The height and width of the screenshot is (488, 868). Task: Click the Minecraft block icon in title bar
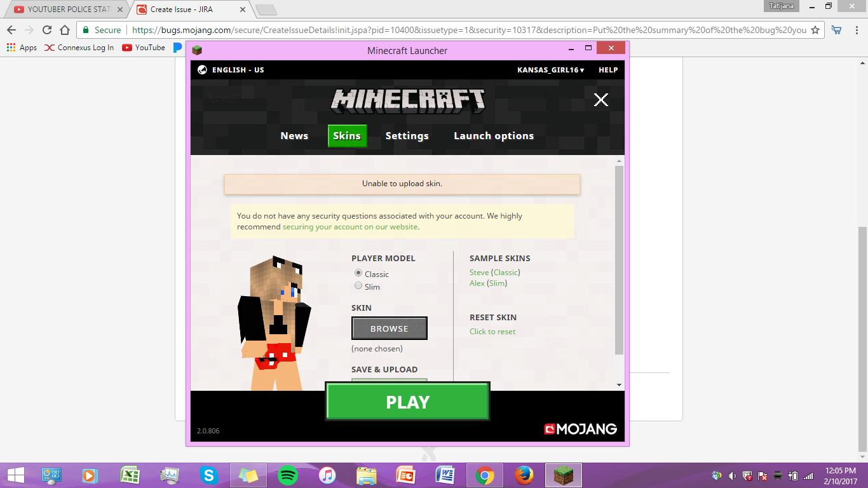[197, 50]
